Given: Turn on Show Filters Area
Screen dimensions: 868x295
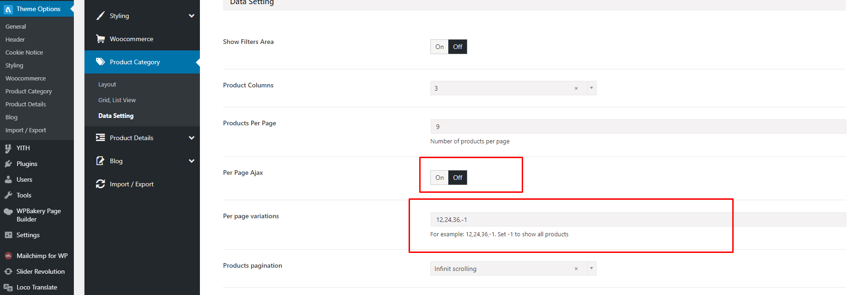Looking at the screenshot, I should click(439, 47).
